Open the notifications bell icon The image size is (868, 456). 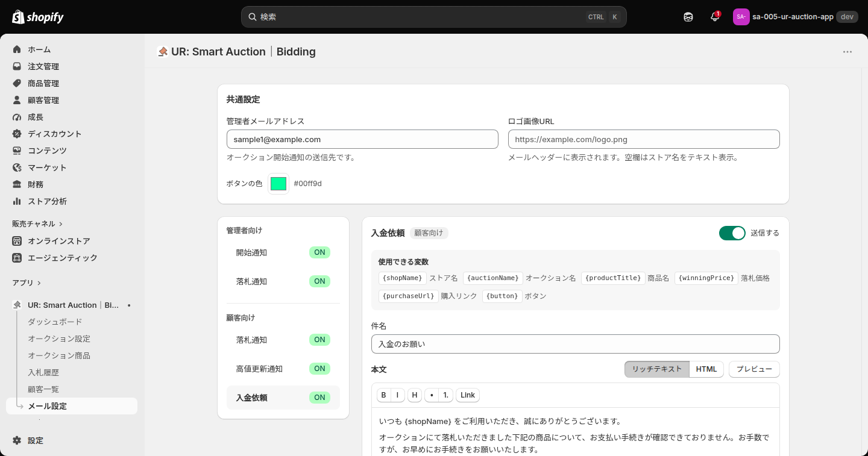[715, 17]
